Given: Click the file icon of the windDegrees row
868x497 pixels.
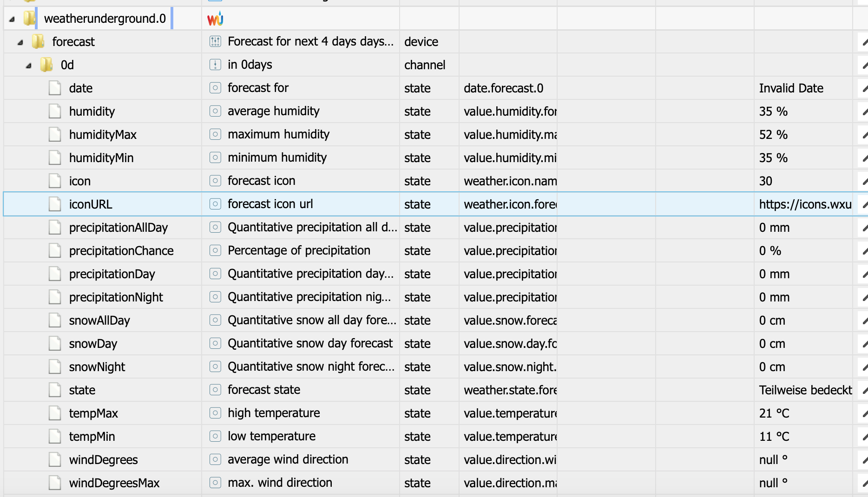Looking at the screenshot, I should (x=55, y=459).
